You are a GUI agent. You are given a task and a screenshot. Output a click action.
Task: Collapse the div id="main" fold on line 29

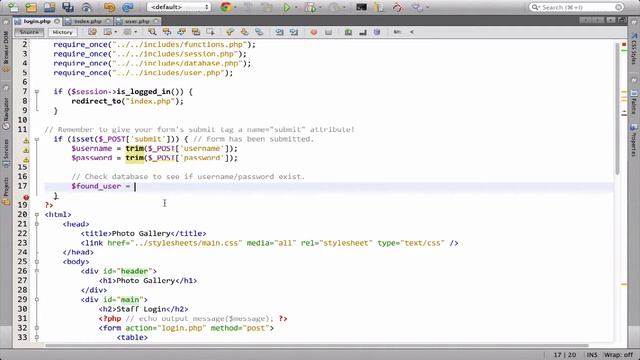coord(37,300)
